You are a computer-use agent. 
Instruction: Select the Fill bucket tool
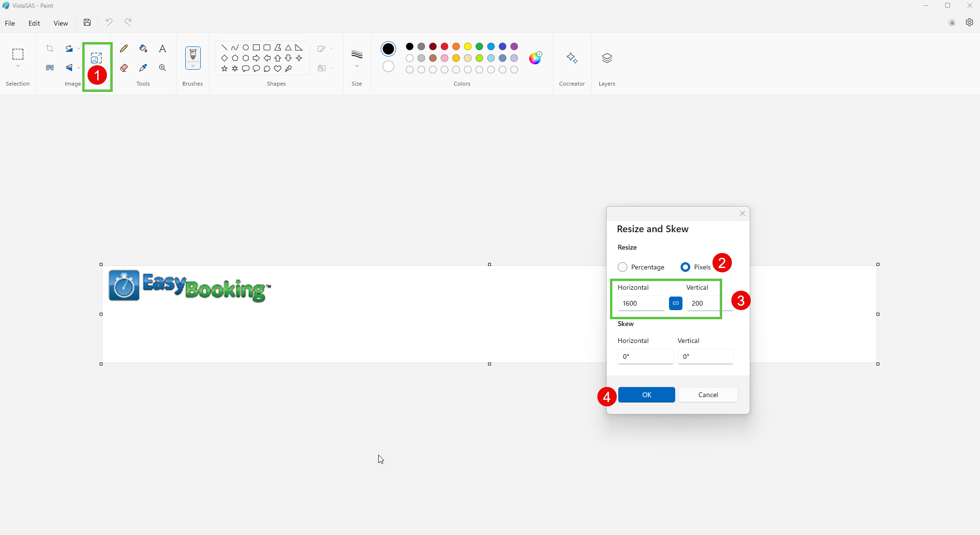tap(143, 48)
